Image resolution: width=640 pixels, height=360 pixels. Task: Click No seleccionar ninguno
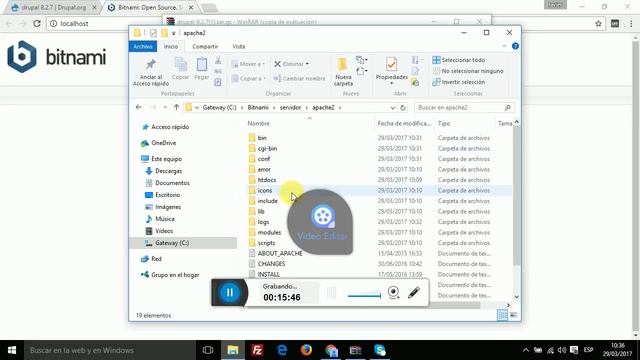click(x=468, y=71)
